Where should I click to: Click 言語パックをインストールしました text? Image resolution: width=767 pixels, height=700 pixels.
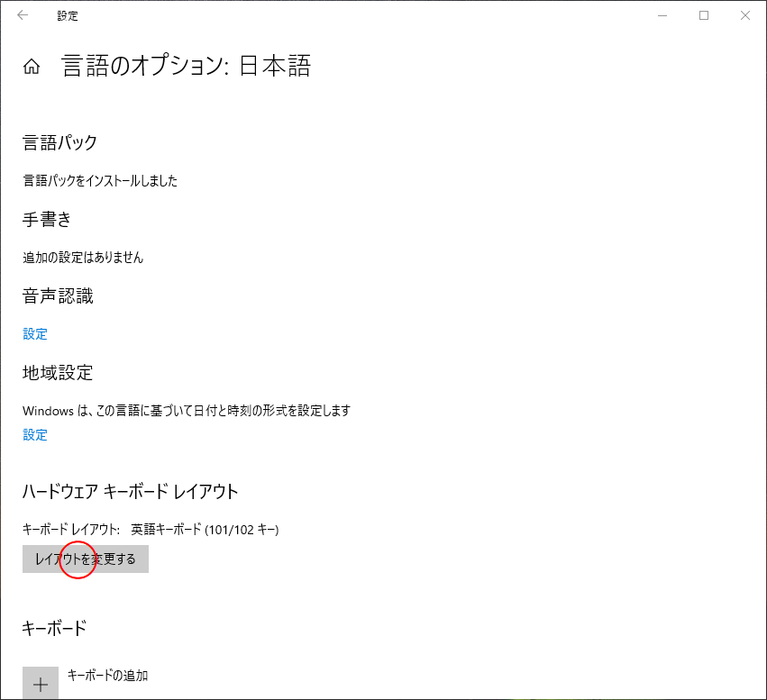coord(100,181)
